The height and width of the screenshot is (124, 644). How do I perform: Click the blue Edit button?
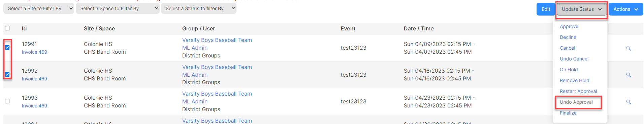(546, 9)
